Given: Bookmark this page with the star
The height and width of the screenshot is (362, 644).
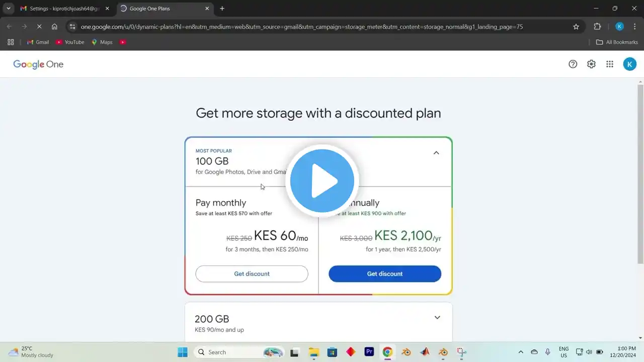Looking at the screenshot, I should tap(576, 27).
